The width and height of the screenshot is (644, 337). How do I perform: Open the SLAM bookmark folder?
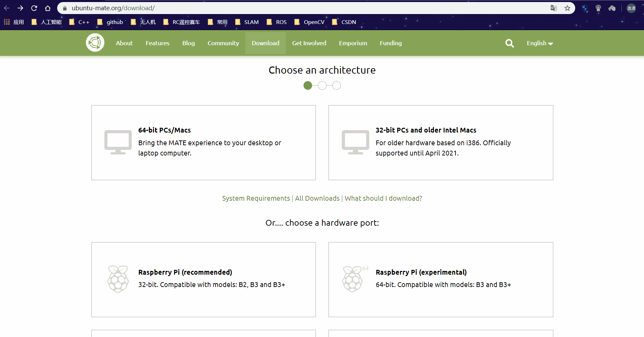coord(247,22)
